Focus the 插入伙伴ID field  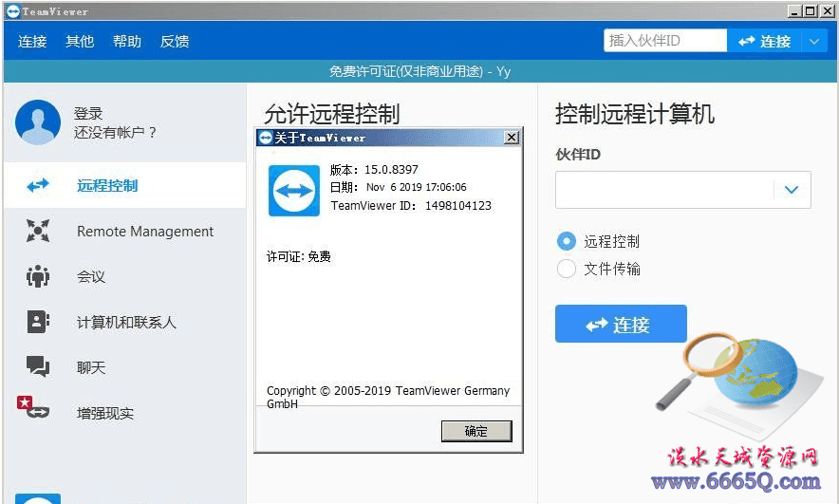tap(665, 41)
